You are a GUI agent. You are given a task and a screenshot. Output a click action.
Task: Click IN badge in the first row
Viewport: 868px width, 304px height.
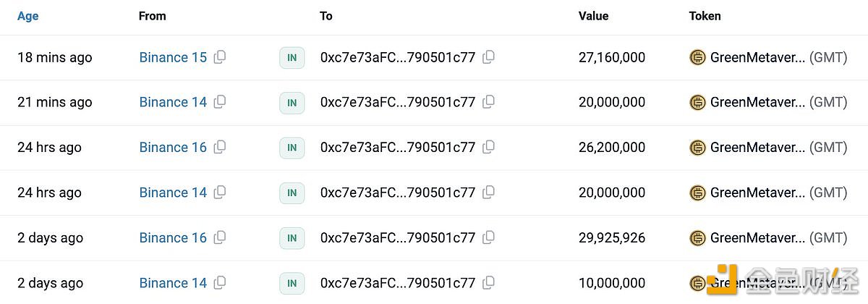292,58
